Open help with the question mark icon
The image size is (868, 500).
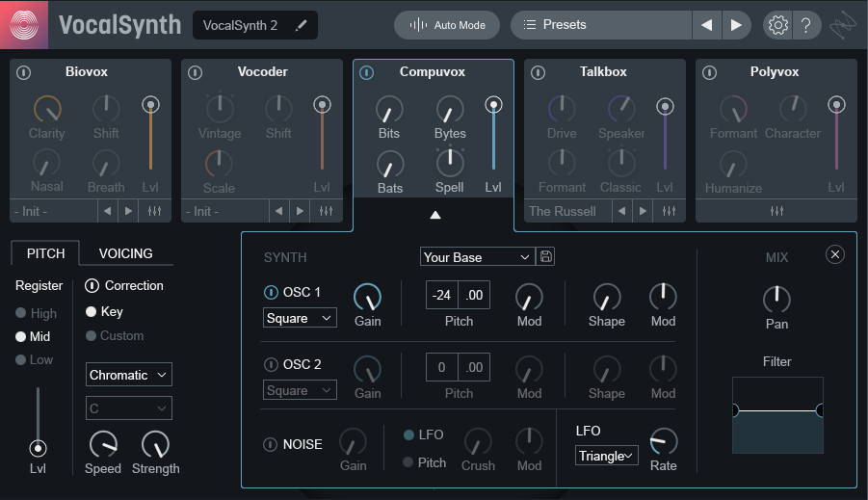(x=806, y=25)
